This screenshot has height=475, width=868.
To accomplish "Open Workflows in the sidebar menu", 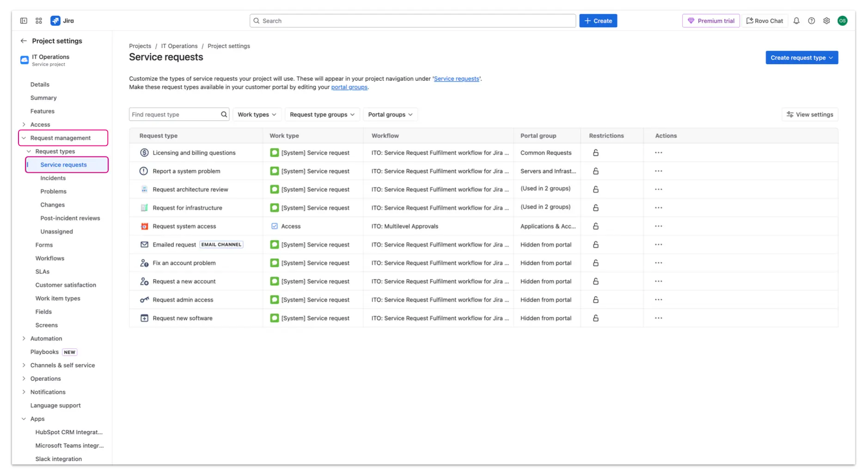I will 49,258.
